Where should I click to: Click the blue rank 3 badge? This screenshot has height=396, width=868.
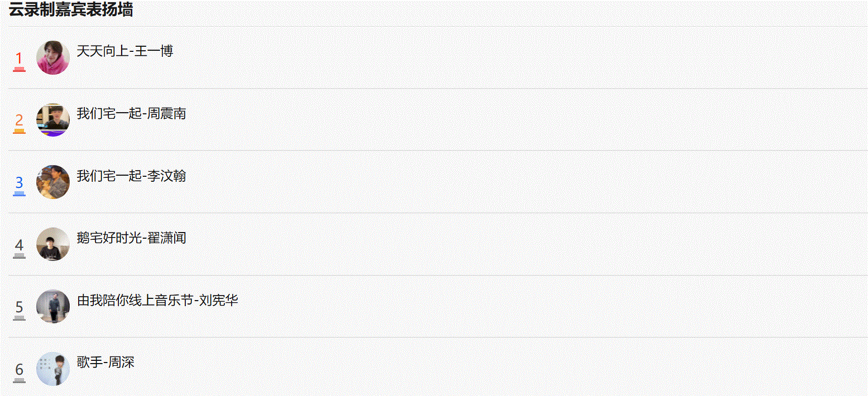[19, 185]
